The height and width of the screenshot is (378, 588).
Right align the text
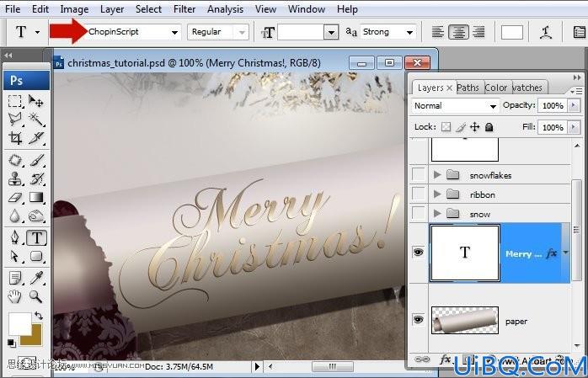pos(478,32)
